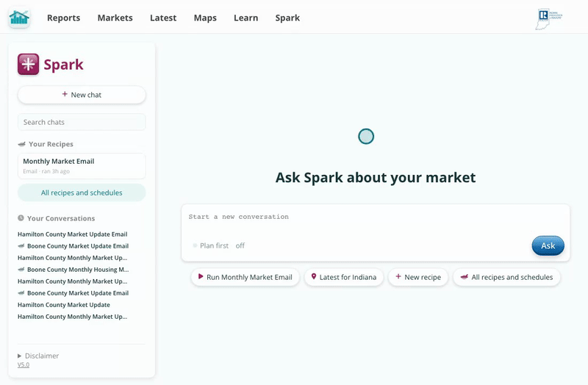Screen dimensions: 588x385
Task: Click the recipe icon beside Your Recipes
Action: coord(22,144)
